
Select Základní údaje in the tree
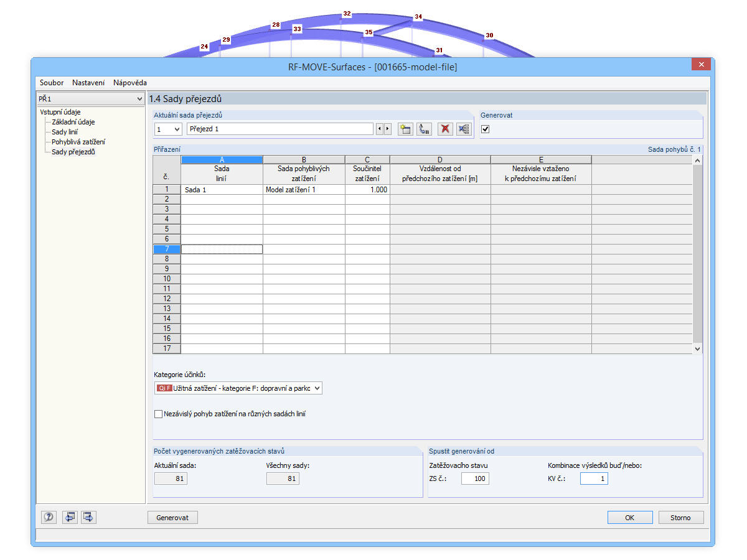(x=73, y=122)
